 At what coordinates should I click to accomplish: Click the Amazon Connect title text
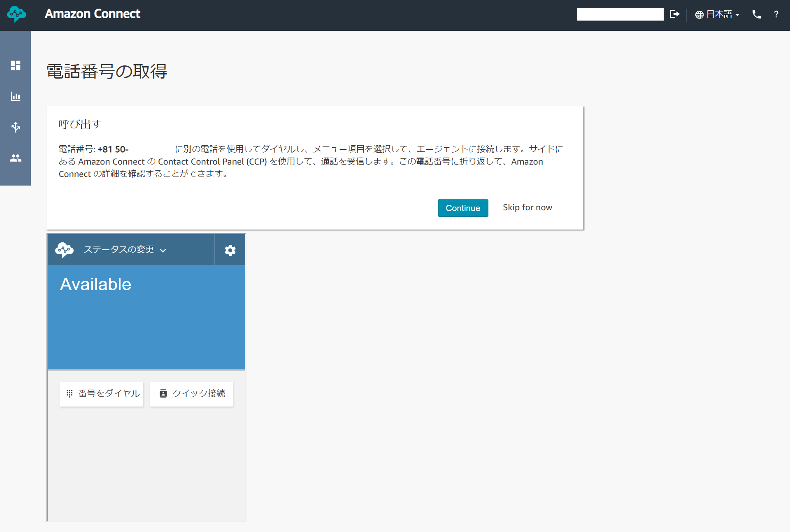click(x=93, y=14)
